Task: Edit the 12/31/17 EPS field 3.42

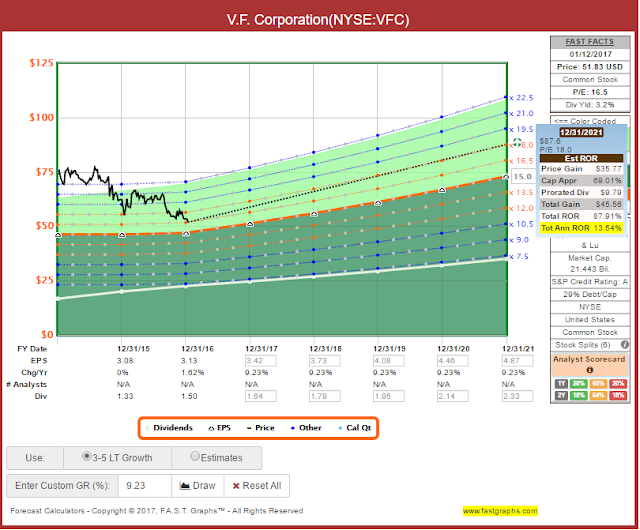Action: tap(260, 361)
